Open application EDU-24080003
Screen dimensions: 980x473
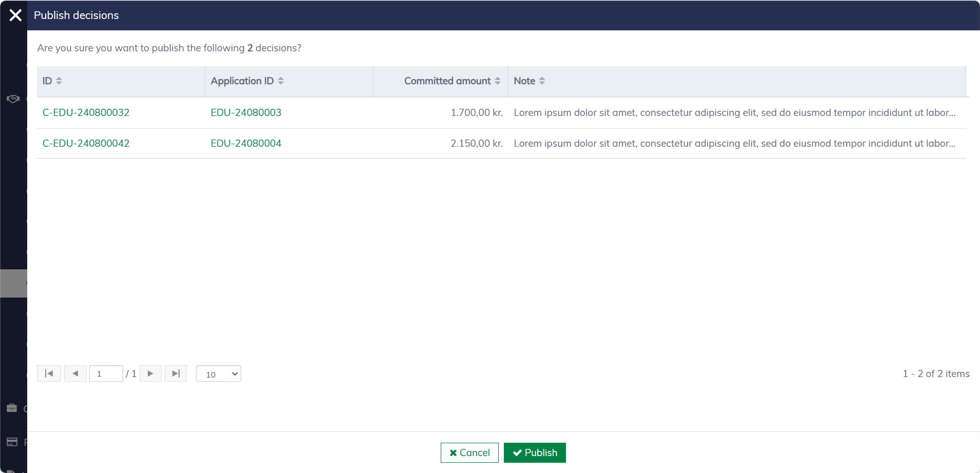(246, 112)
